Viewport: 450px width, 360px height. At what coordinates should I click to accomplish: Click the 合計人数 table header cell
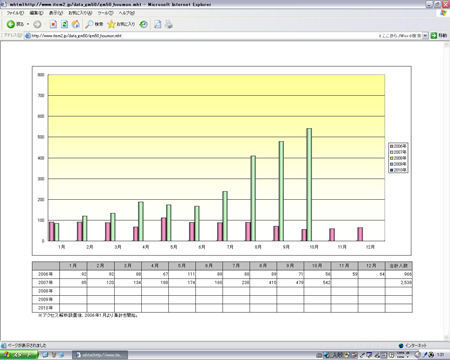[x=399, y=266]
